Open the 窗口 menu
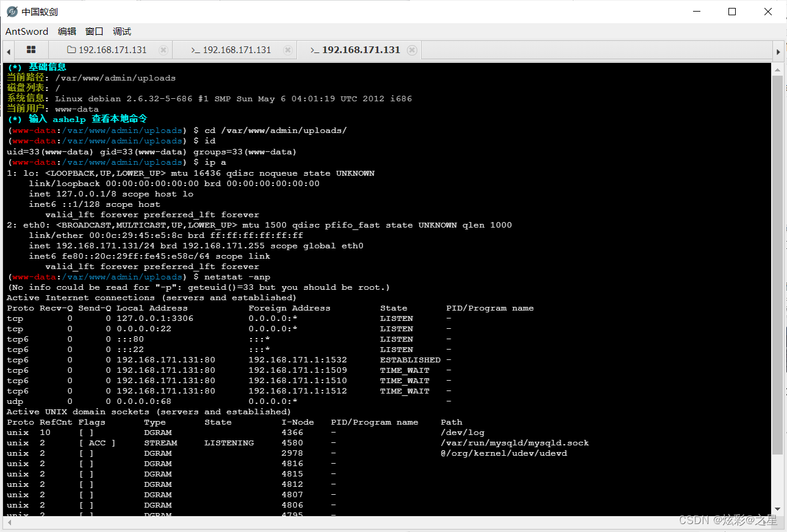Screen dimensions: 787x532 (95, 32)
